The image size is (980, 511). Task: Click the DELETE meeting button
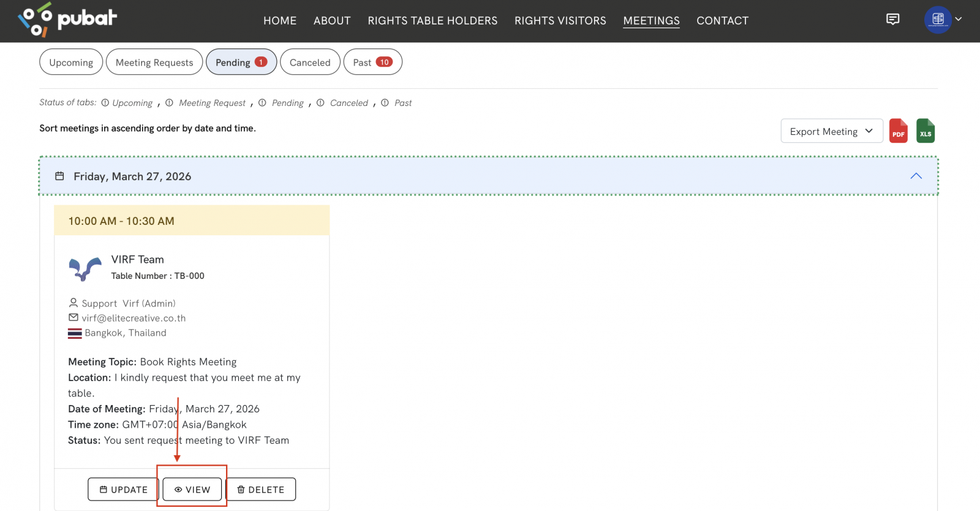261,490
